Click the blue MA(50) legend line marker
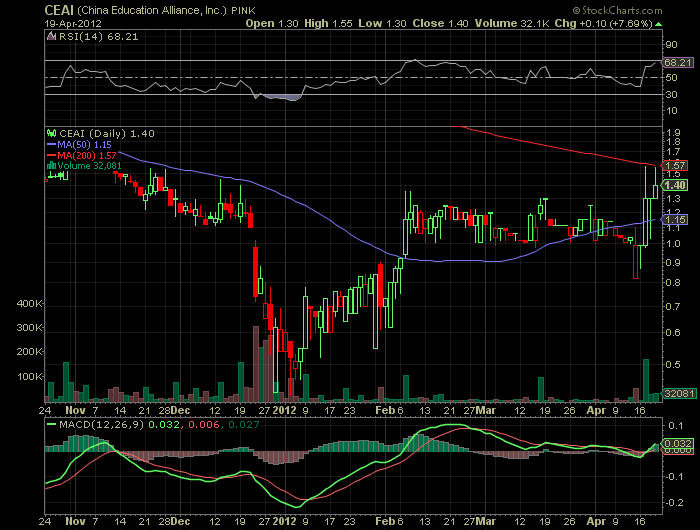 coord(51,145)
